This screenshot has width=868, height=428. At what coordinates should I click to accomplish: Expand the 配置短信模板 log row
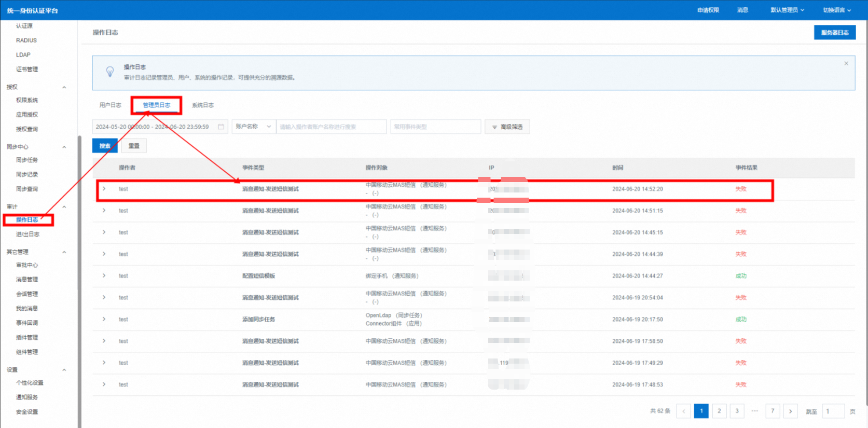pos(104,275)
